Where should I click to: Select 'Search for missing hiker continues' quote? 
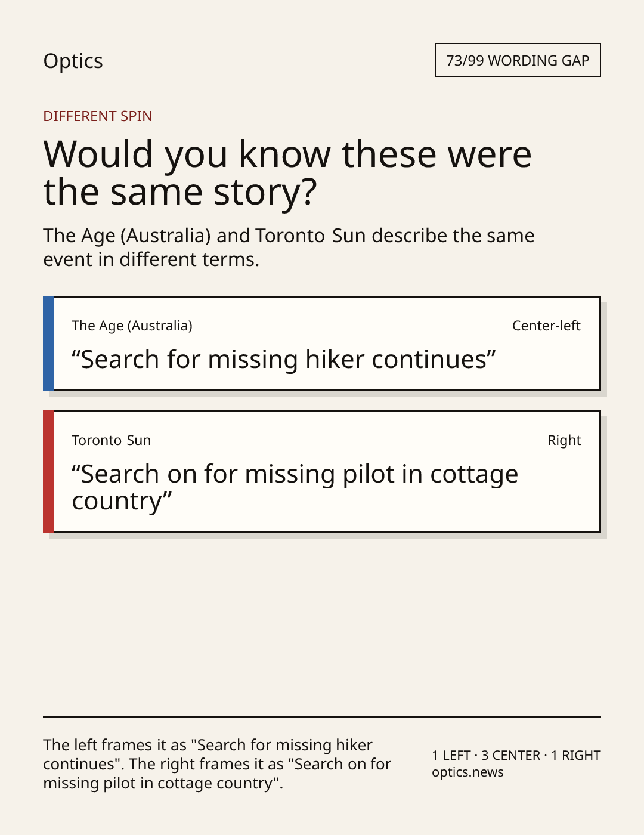tap(284, 360)
